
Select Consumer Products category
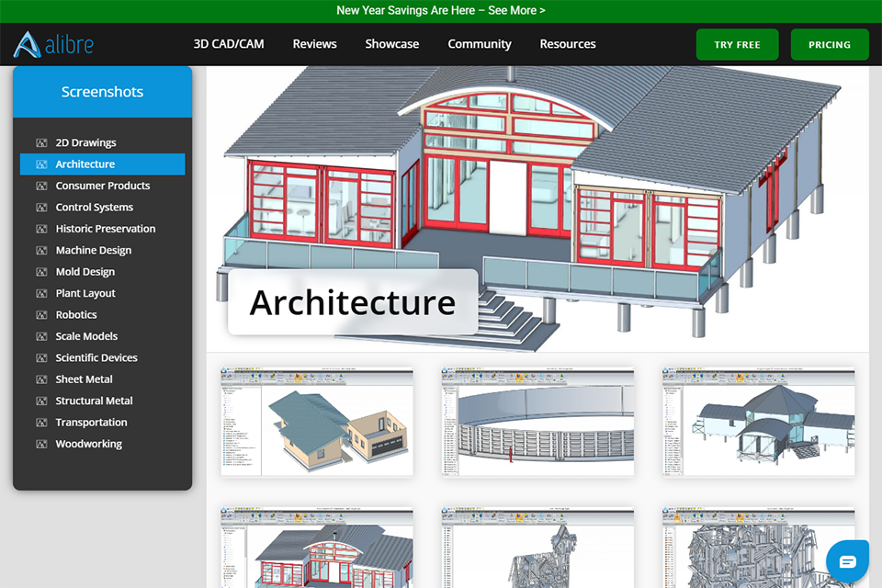pyautogui.click(x=102, y=186)
